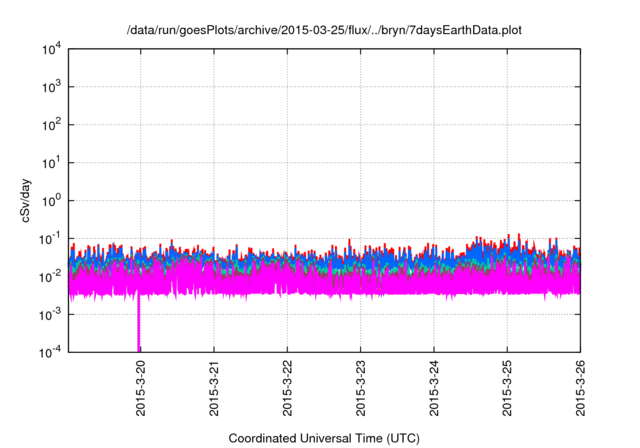640x448 pixels.
Task: Click the 10^-2 y-axis tick label
Action: [x=50, y=277]
